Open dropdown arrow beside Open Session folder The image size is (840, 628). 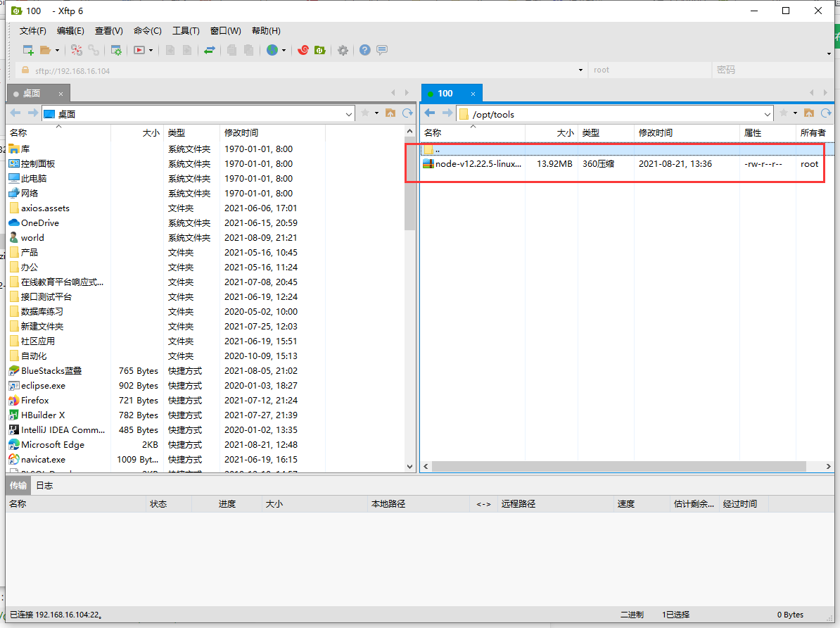pos(57,51)
